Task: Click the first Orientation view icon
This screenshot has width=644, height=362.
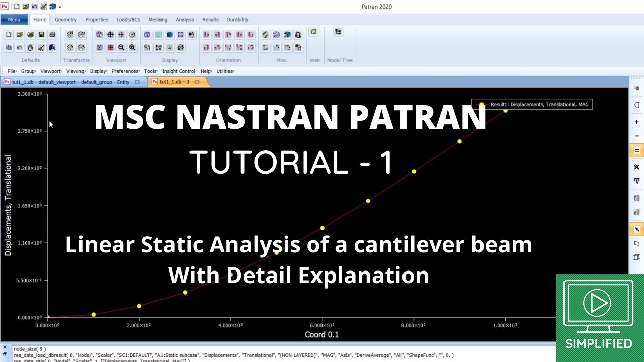Action: [206, 35]
